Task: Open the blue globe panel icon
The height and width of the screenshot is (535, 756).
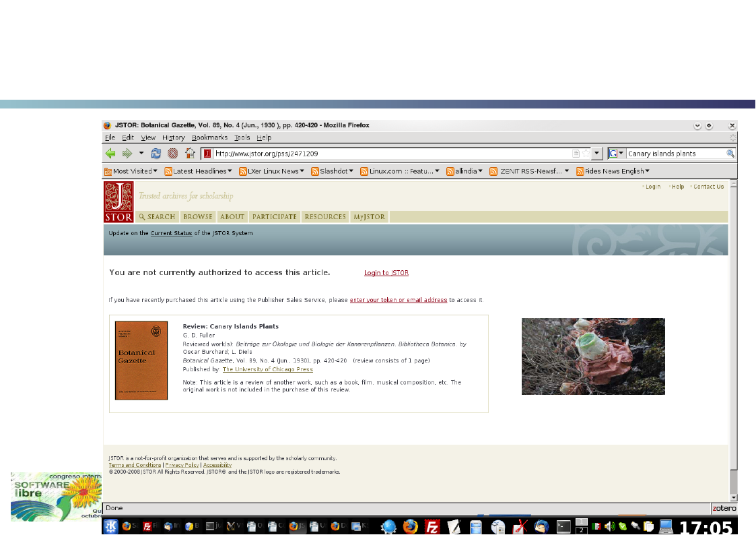Action: pos(388,526)
